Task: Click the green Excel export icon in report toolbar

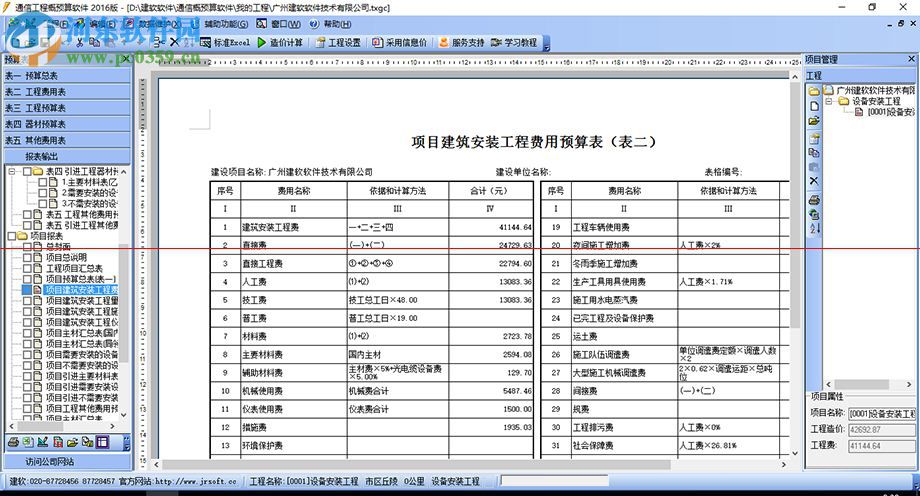Action: pyautogui.click(x=28, y=442)
